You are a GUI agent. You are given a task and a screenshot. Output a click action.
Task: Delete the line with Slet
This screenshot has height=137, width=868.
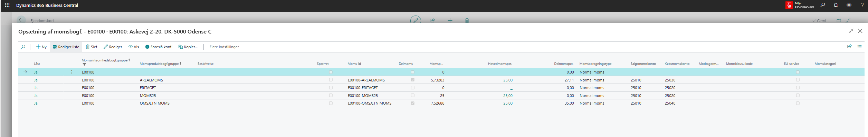tap(92, 47)
